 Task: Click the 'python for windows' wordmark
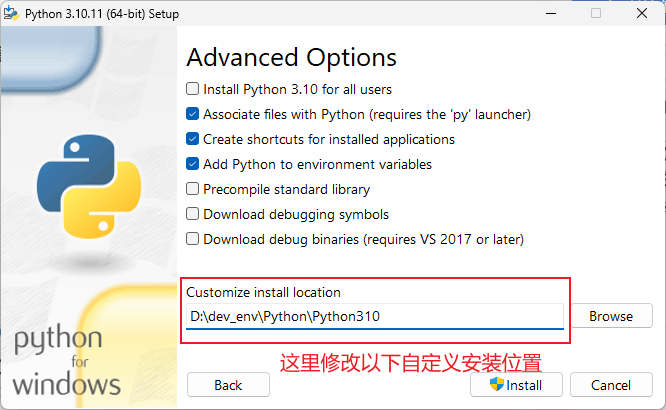(x=68, y=360)
